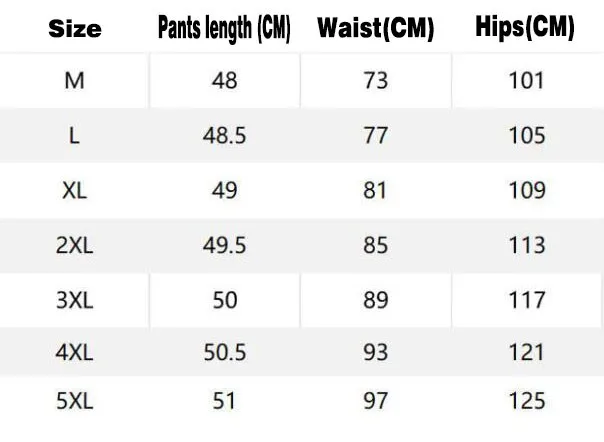Screen dimensions: 604x442
Task: Select the L size row label
Action: tap(75, 136)
